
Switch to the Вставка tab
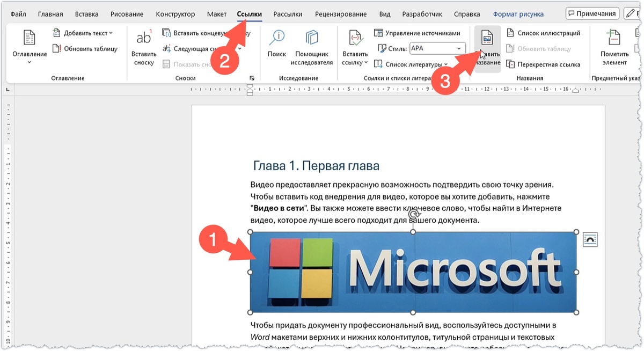[87, 14]
